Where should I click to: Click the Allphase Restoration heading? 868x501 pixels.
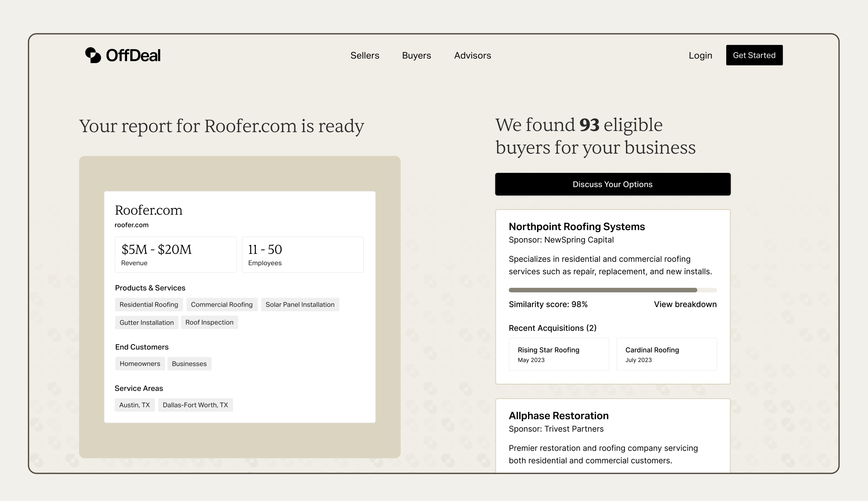tap(559, 416)
